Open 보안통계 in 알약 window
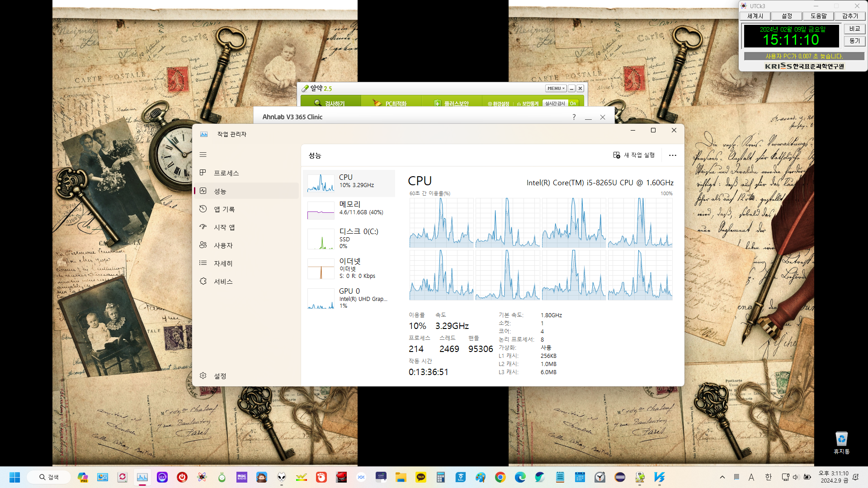Viewport: 868px width, 488px height. pyautogui.click(x=528, y=104)
